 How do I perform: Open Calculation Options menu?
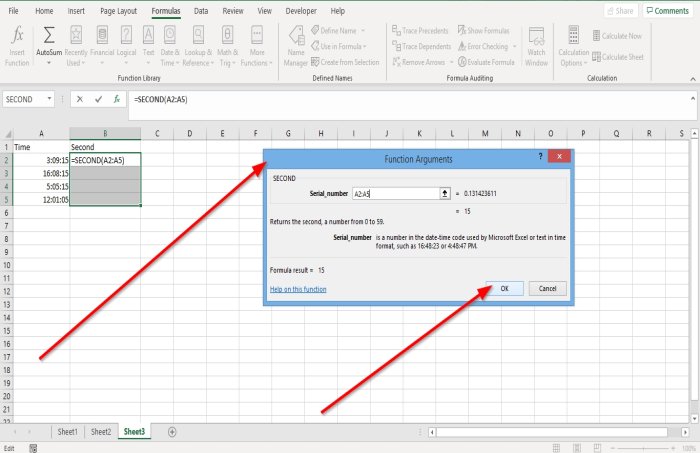573,46
